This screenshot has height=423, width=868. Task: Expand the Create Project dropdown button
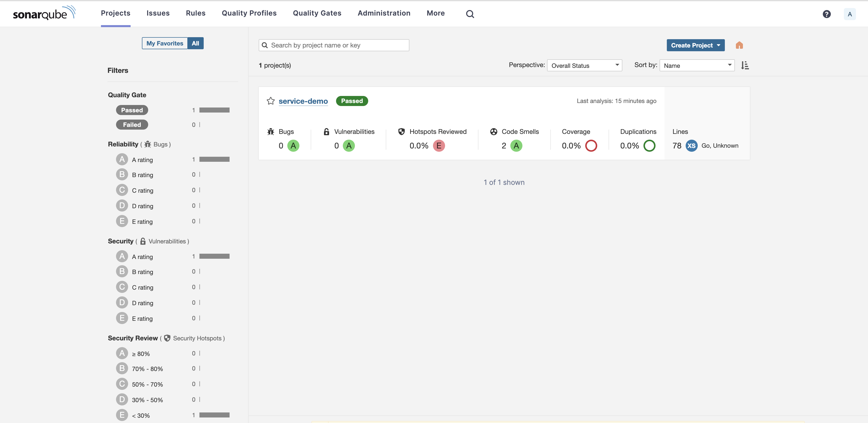(695, 45)
